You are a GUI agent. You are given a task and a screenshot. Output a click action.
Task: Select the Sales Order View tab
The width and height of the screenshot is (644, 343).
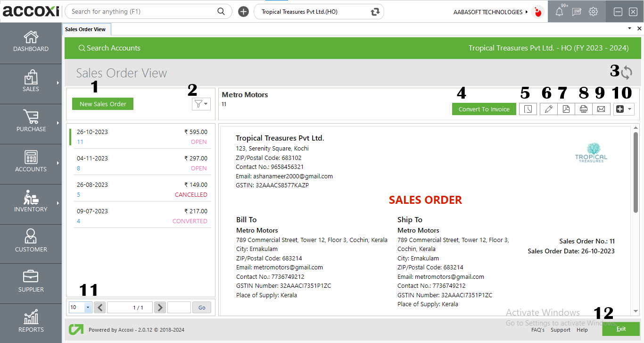pos(87,29)
